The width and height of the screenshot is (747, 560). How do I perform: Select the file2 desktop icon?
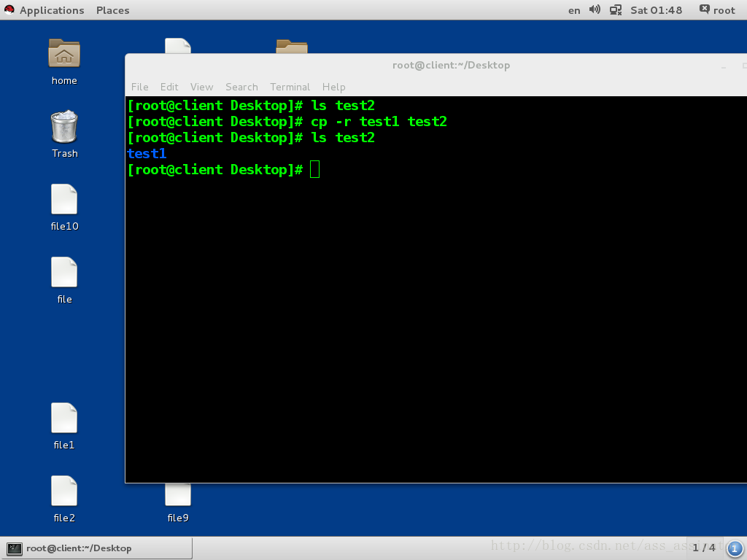click(64, 491)
